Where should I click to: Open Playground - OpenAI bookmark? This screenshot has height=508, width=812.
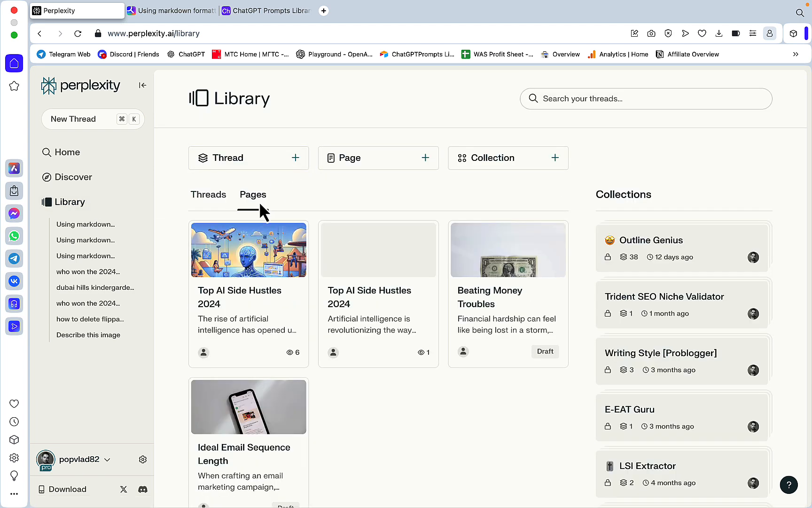[x=334, y=54]
